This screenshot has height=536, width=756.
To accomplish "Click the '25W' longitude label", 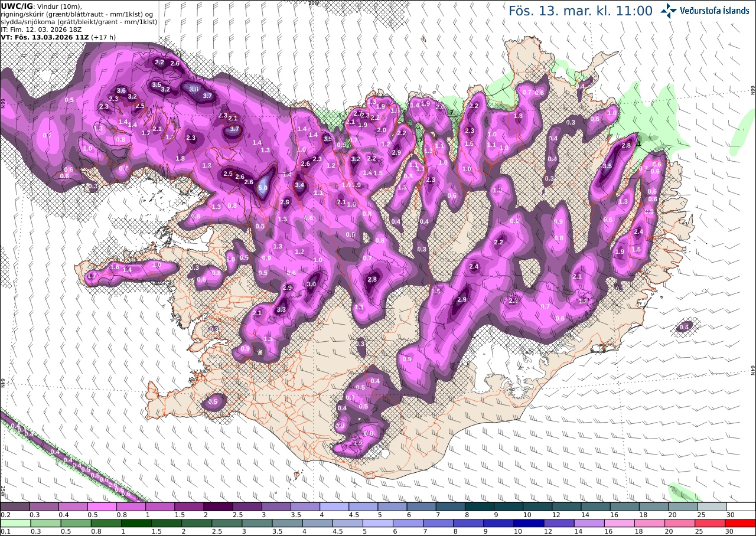I will 3,491.
